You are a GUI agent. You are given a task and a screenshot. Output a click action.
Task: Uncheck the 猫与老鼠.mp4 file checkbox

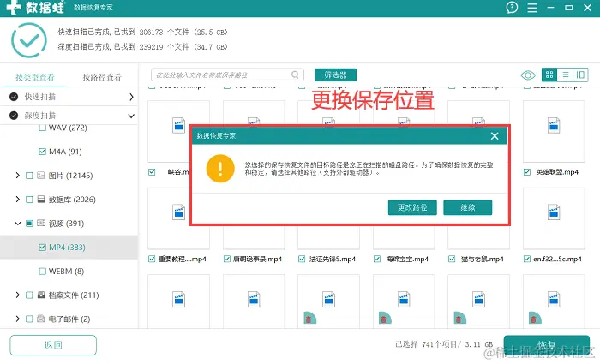click(452, 260)
